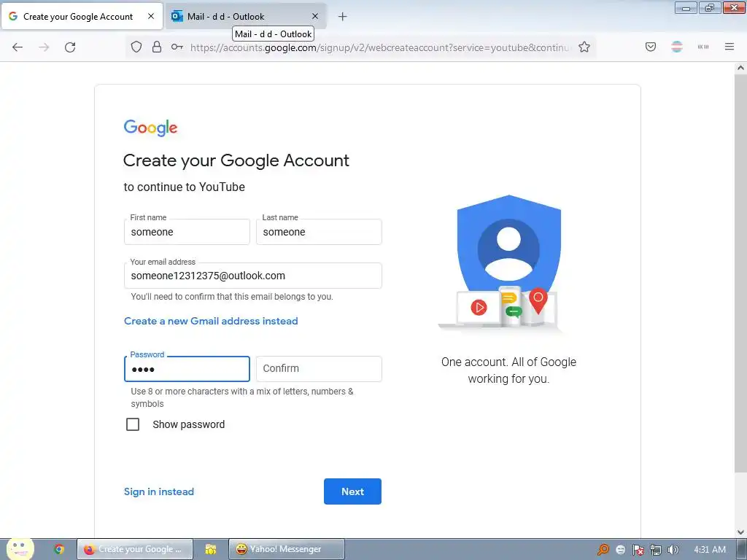
Task: Click the orange magnifier tray icon
Action: (603, 550)
